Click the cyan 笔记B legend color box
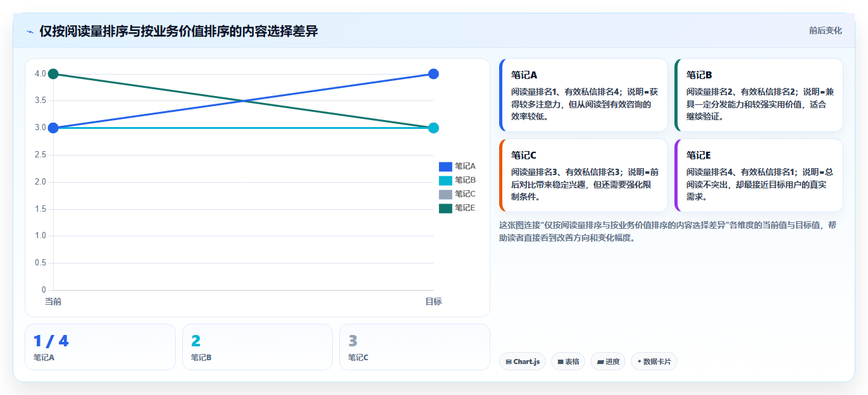Screen dimensions: 868x395 pos(445,180)
